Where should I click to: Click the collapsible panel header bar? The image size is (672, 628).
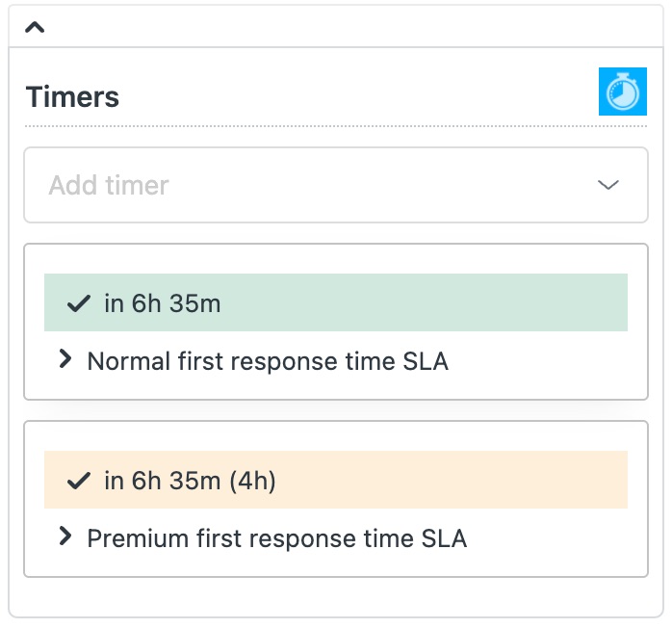click(336, 27)
